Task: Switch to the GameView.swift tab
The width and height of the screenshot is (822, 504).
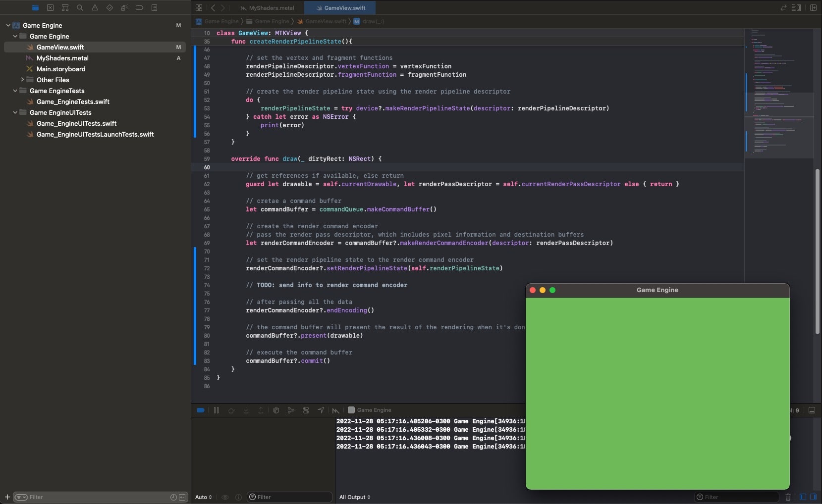Action: coord(340,8)
